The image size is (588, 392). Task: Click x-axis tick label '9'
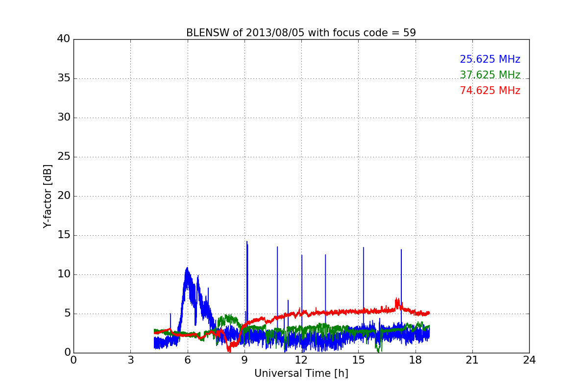(245, 360)
